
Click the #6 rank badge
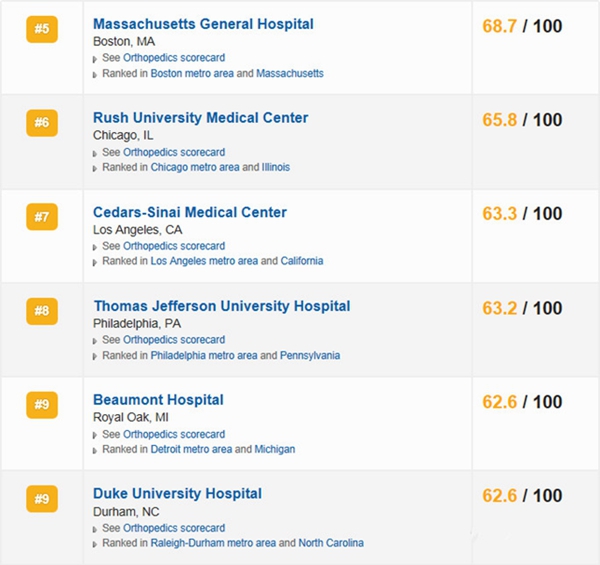pyautogui.click(x=41, y=123)
